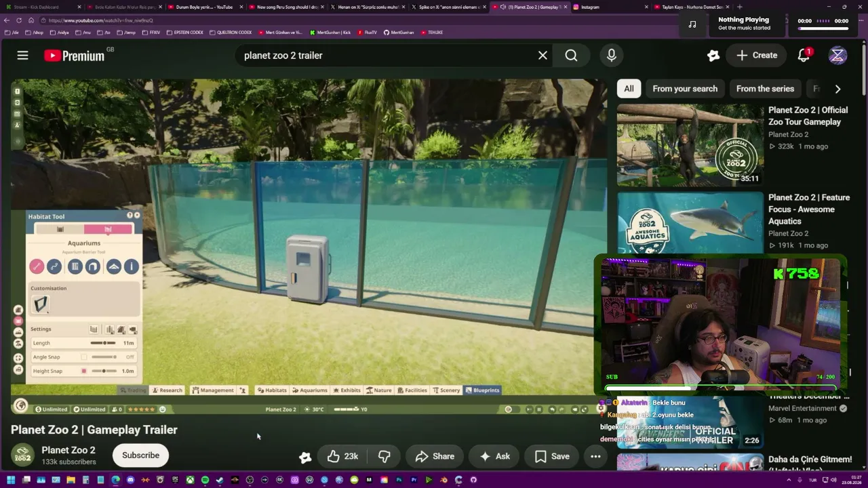Image resolution: width=868 pixels, height=488 pixels.
Task: Open the Blueprints game menu
Action: click(x=482, y=390)
